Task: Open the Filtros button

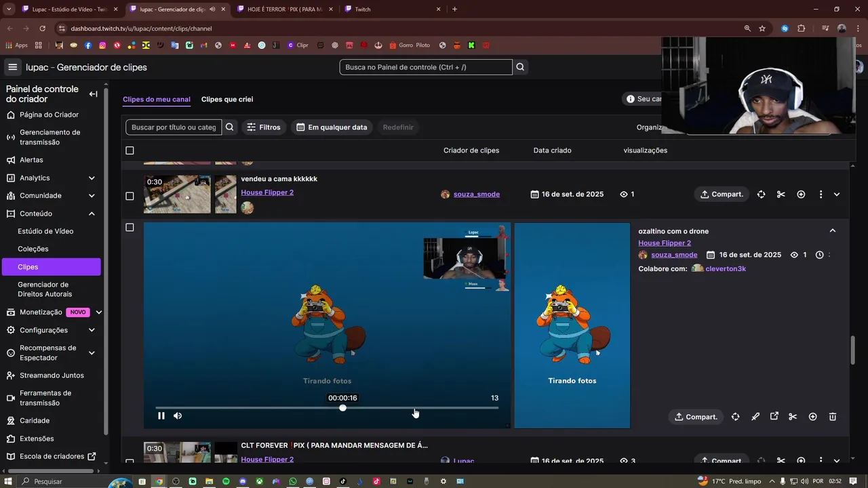Action: click(264, 127)
